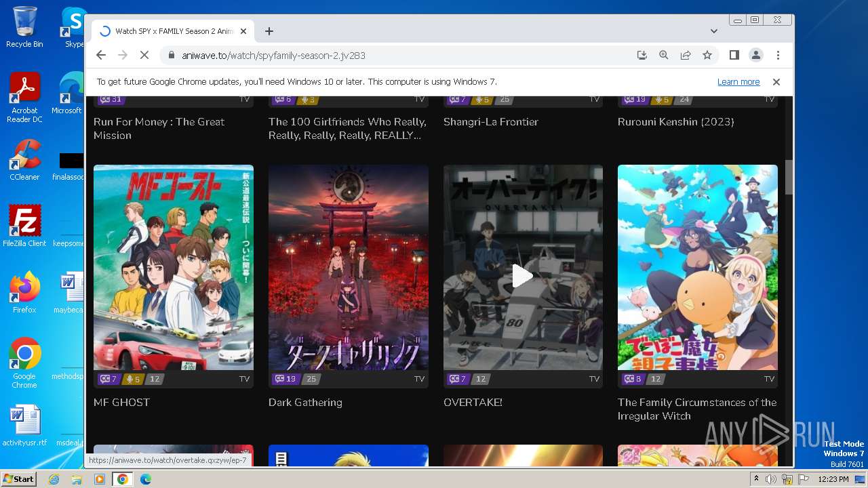Open the taskbar clock 12:23 PM
This screenshot has width=868, height=488.
[833, 479]
